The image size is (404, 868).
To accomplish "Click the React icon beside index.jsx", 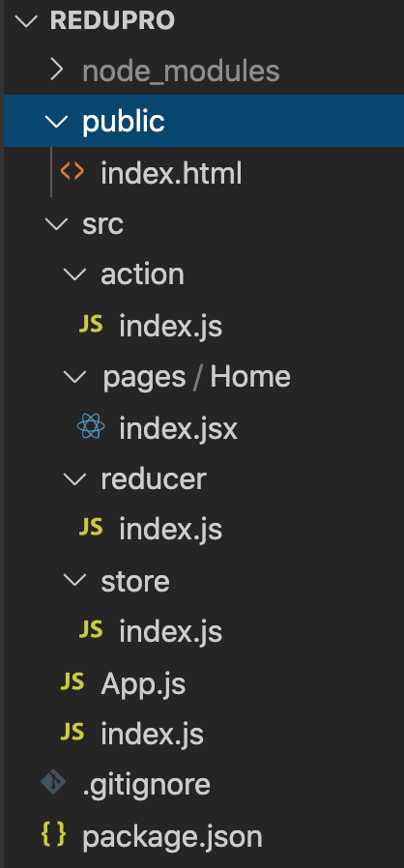I will pyautogui.click(x=91, y=427).
